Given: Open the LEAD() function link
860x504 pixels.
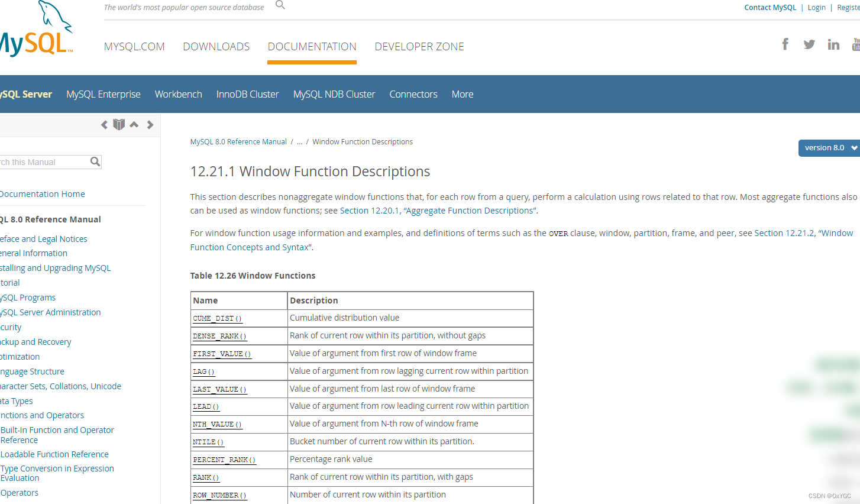Looking at the screenshot, I should pyautogui.click(x=206, y=406).
